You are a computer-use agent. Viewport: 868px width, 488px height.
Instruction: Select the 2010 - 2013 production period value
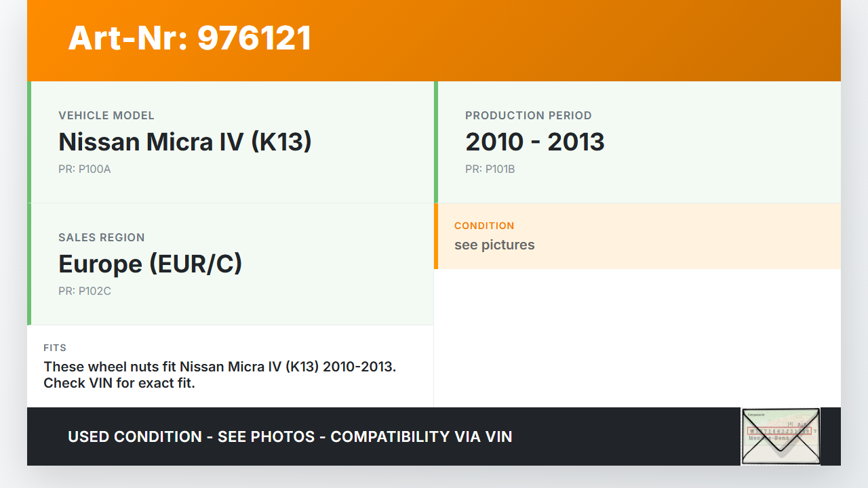[534, 142]
